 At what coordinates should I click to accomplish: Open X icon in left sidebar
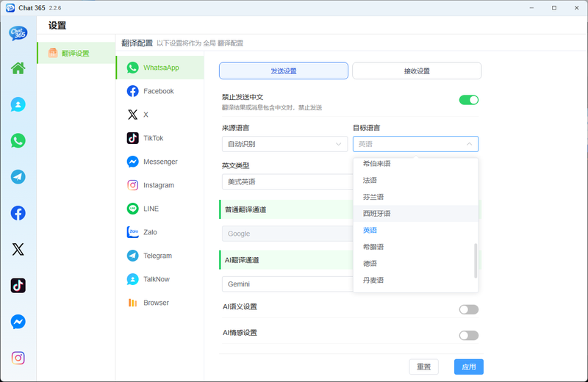point(18,249)
